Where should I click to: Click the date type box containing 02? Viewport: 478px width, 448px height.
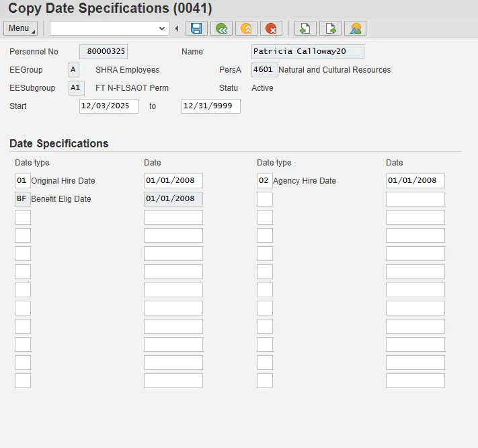pyautogui.click(x=264, y=181)
